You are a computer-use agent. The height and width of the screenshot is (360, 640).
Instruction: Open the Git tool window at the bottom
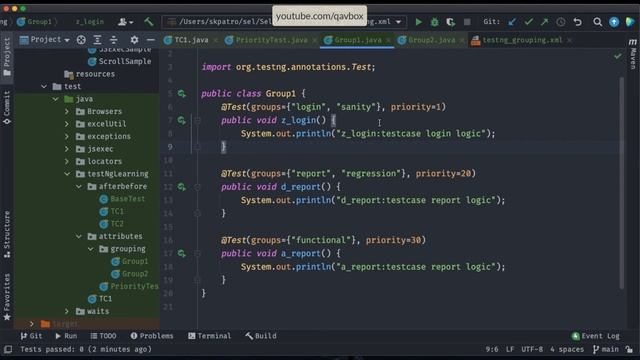coord(31,336)
